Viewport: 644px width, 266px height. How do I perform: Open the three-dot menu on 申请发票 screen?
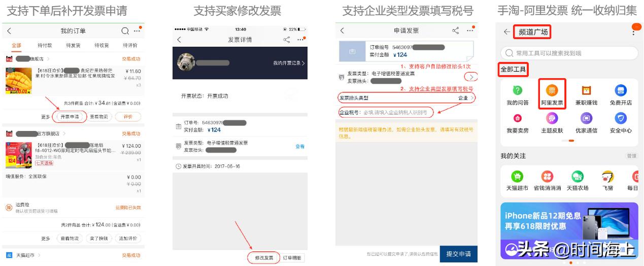[470, 29]
